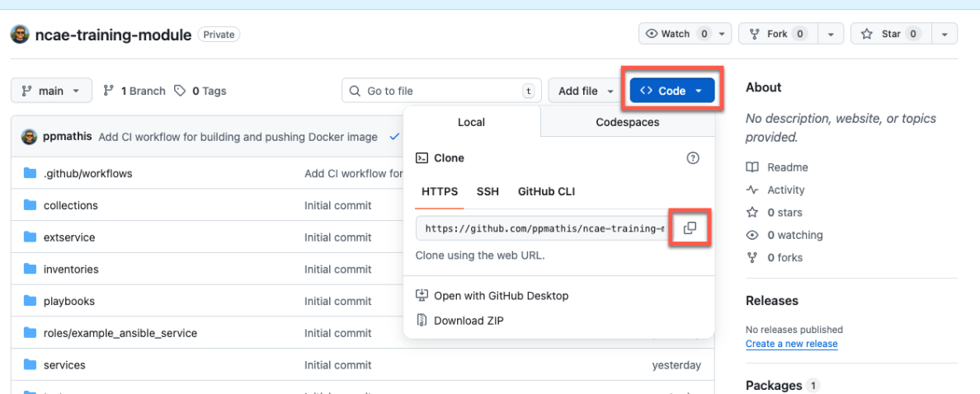Select the HTTPS clone tab
The image size is (980, 394).
tap(440, 191)
